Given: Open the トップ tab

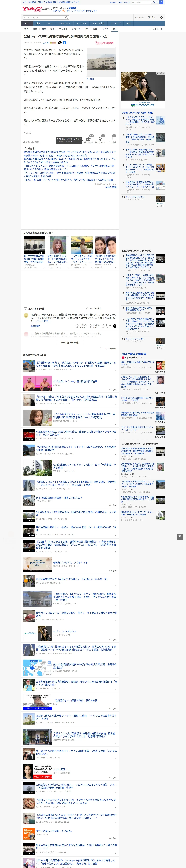Looking at the screenshot, I should [27, 24].
